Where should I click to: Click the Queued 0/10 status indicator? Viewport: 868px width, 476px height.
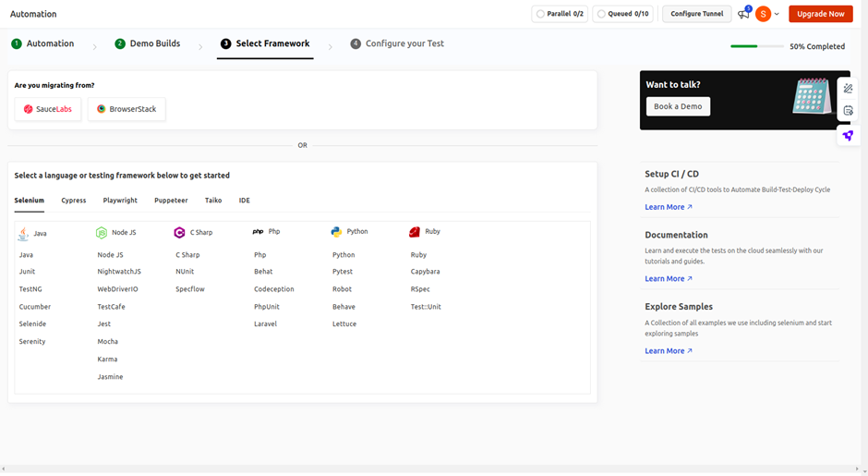coord(622,14)
